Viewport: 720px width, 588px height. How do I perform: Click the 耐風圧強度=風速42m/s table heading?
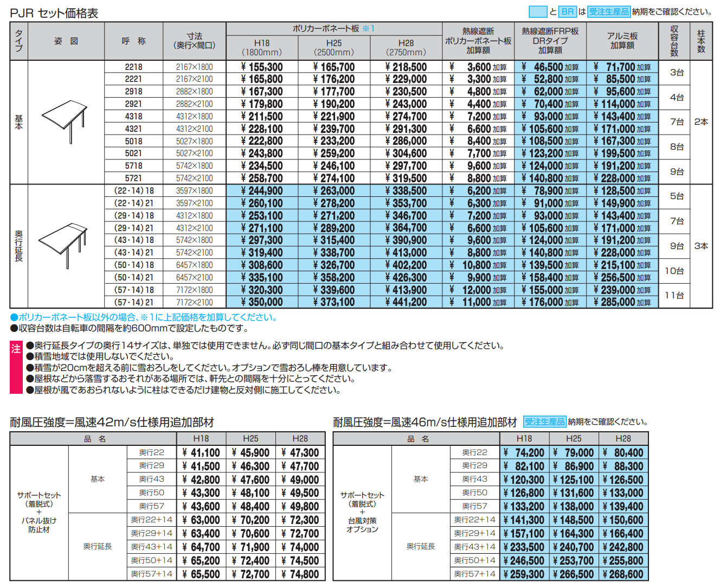[112, 422]
